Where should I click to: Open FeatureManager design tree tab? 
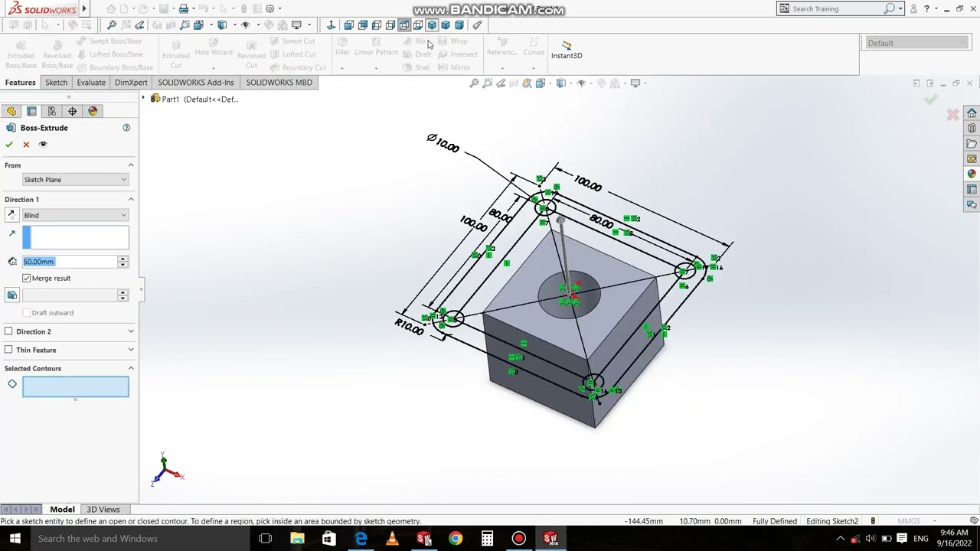[11, 111]
